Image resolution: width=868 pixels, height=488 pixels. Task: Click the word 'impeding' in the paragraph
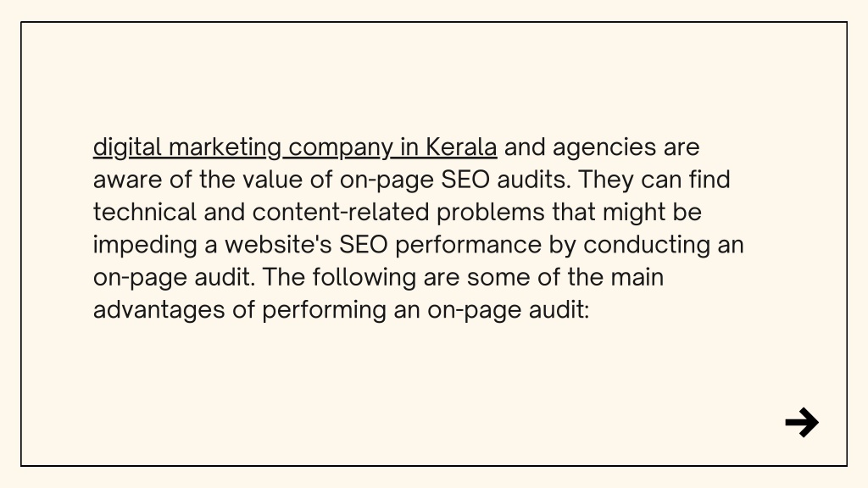point(145,245)
